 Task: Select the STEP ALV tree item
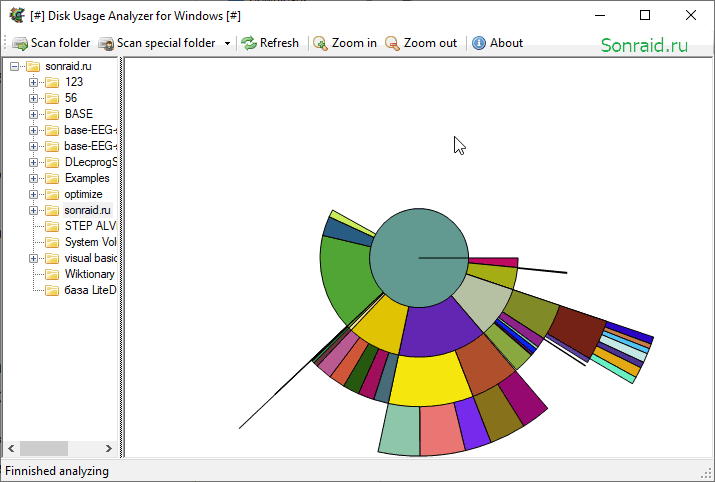coord(90,226)
